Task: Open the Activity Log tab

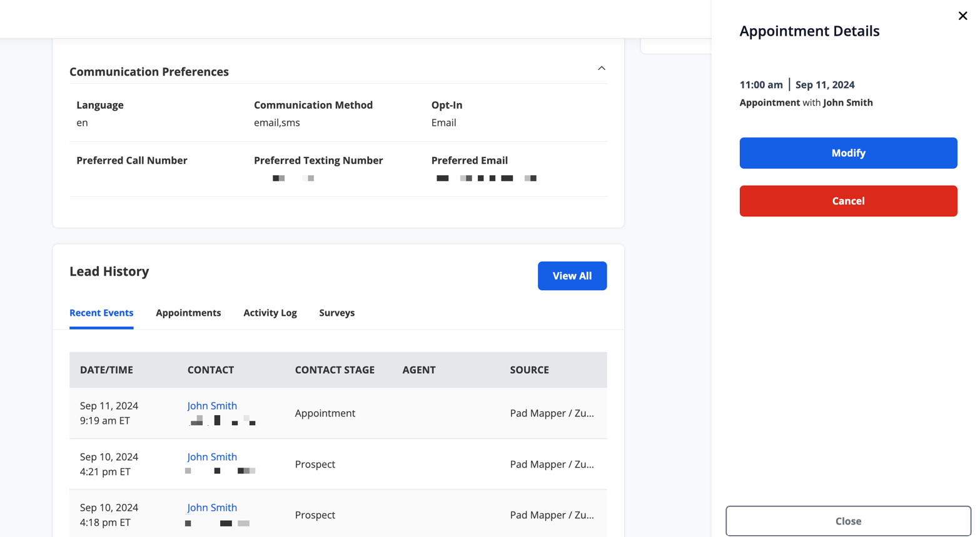Action: [x=270, y=313]
